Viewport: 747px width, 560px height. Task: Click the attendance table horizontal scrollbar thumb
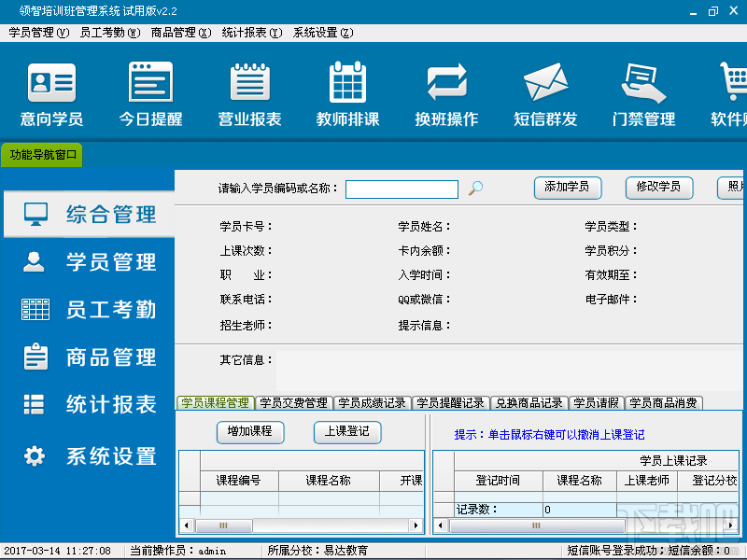pyautogui.click(x=537, y=525)
